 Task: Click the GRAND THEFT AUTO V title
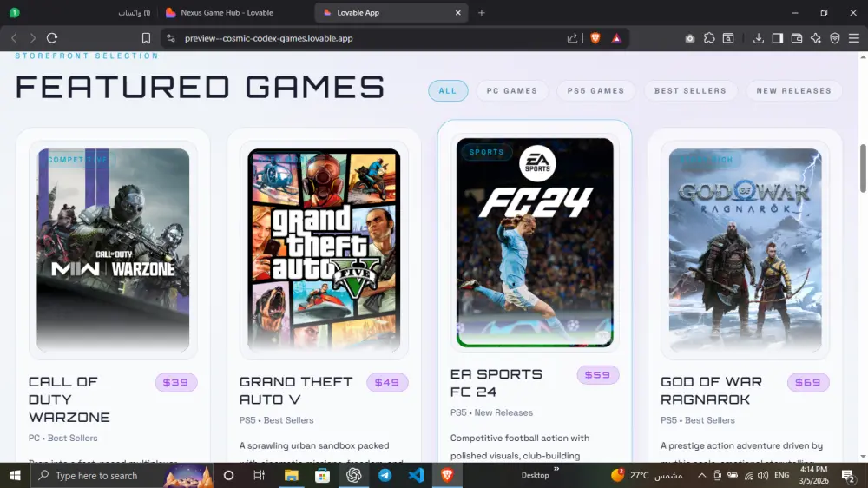point(296,391)
